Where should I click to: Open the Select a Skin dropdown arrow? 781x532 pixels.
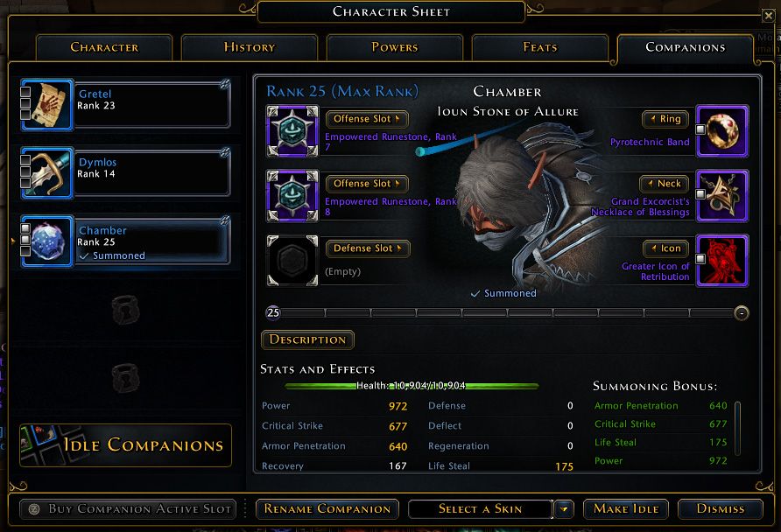tap(564, 509)
